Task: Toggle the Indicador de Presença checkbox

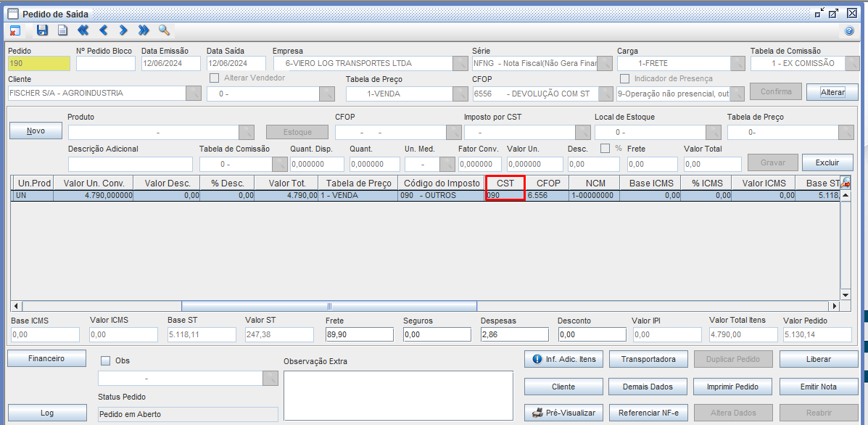Action: click(624, 78)
